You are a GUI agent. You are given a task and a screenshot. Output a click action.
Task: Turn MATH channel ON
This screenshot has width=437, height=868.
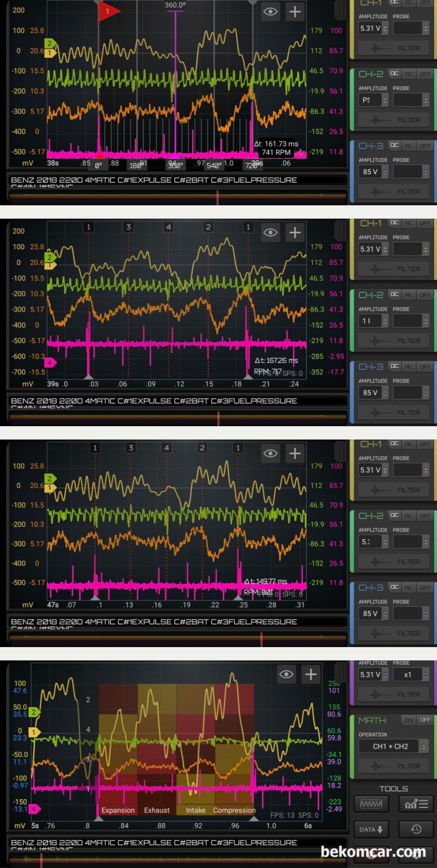(409, 720)
